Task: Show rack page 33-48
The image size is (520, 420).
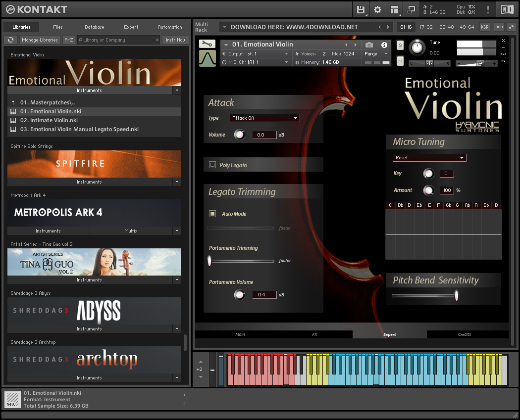Action: [x=446, y=27]
